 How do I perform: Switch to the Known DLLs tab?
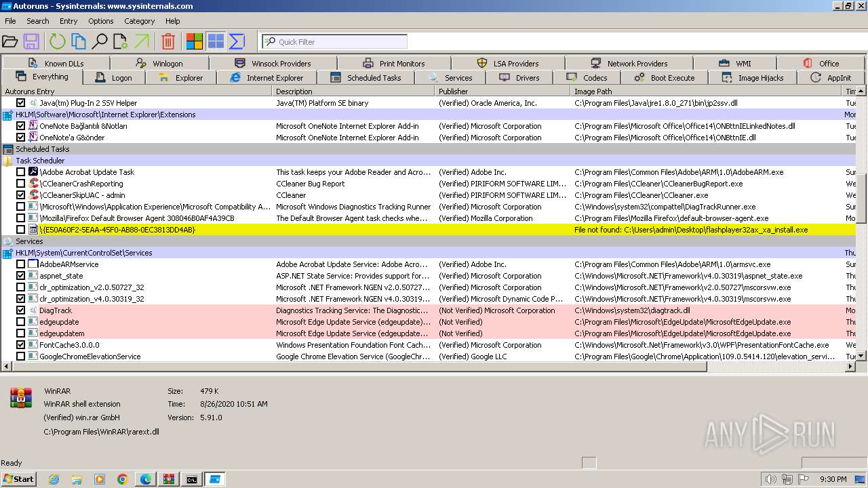56,63
